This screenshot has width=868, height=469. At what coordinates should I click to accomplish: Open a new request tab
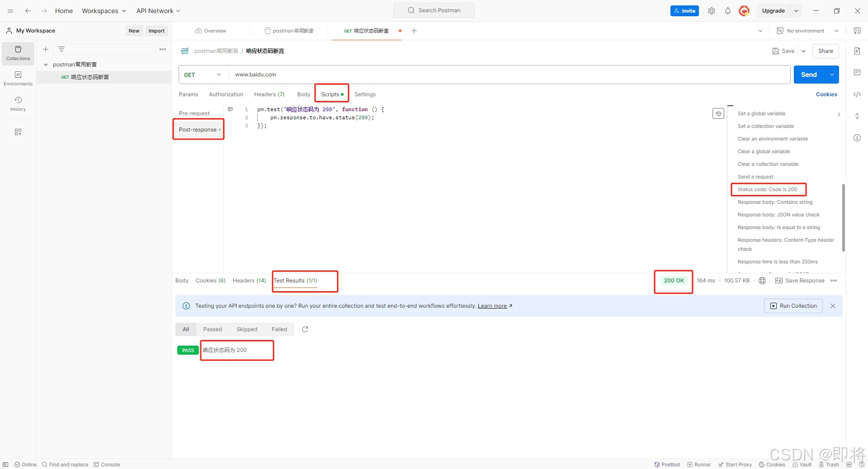414,31
